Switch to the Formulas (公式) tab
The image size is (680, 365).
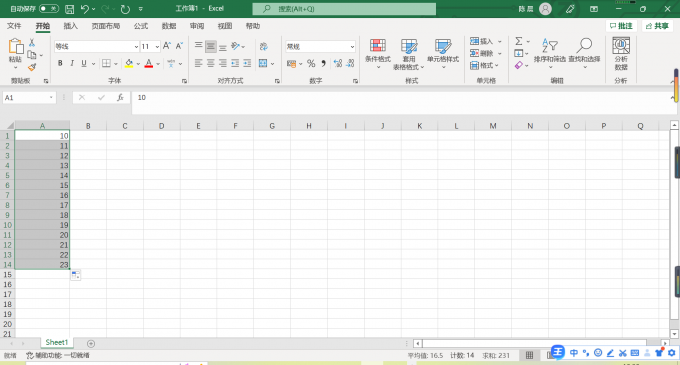coord(141,26)
